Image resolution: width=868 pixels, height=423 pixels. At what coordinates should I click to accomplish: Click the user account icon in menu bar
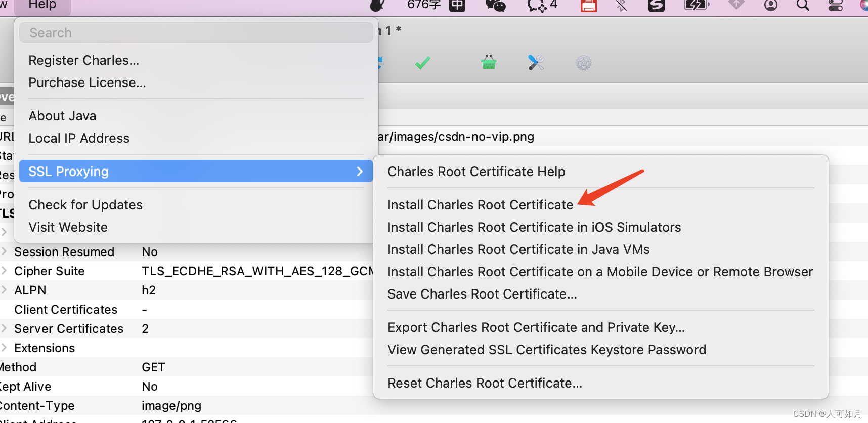pos(771,5)
